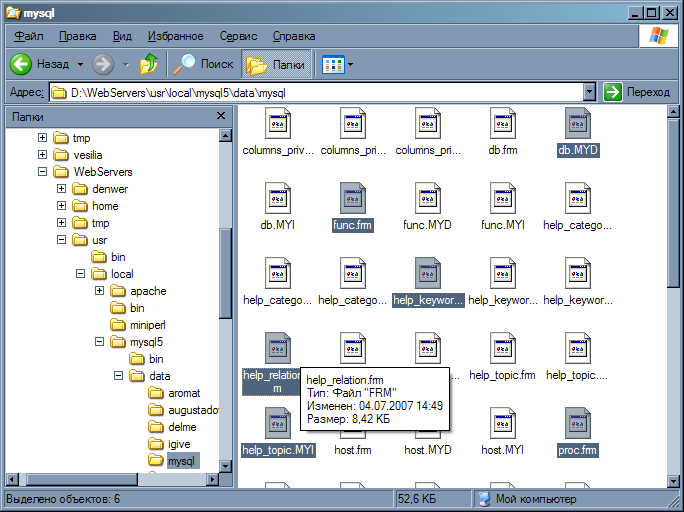This screenshot has height=512, width=684.
Task: Click the address path field
Action: [316, 92]
